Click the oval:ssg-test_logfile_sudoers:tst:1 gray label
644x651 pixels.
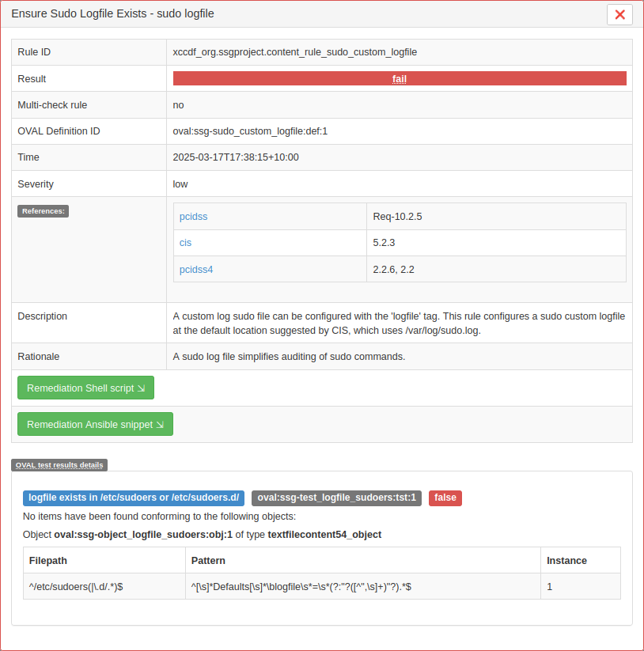pos(336,498)
